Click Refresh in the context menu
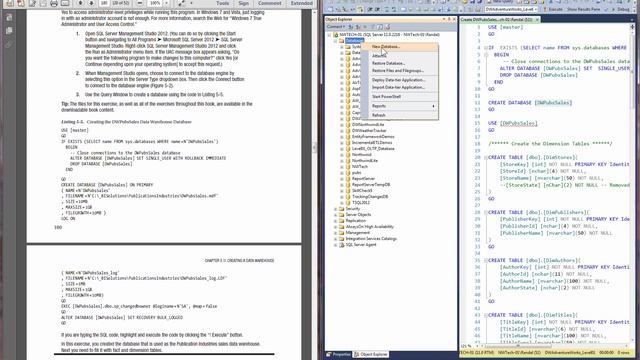Screen dimensions: 640x360 pos(379,115)
